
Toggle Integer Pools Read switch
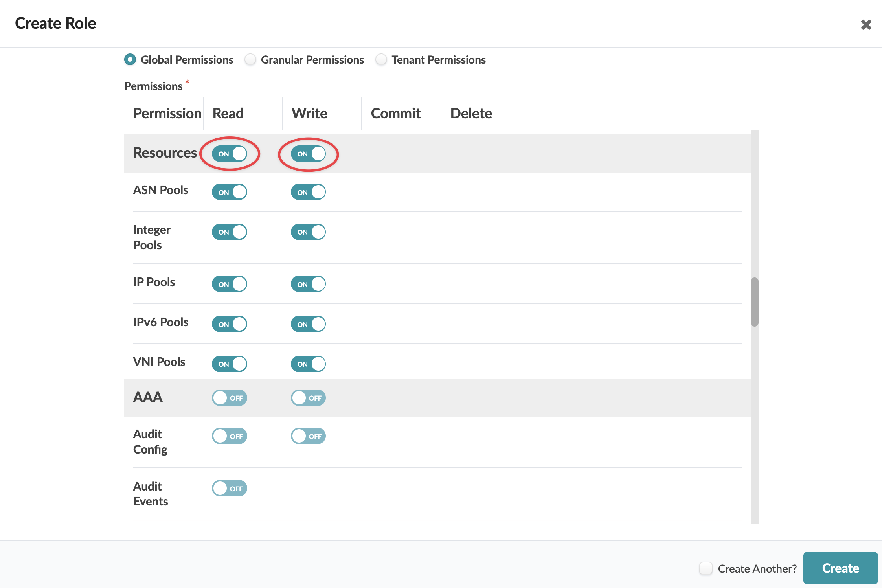click(230, 232)
